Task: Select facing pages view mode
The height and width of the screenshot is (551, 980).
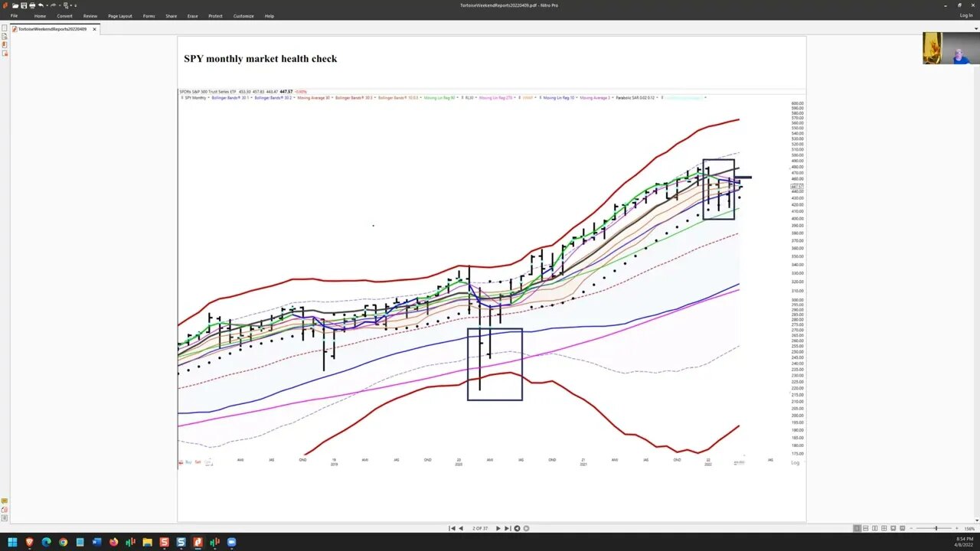Action: [x=874, y=528]
